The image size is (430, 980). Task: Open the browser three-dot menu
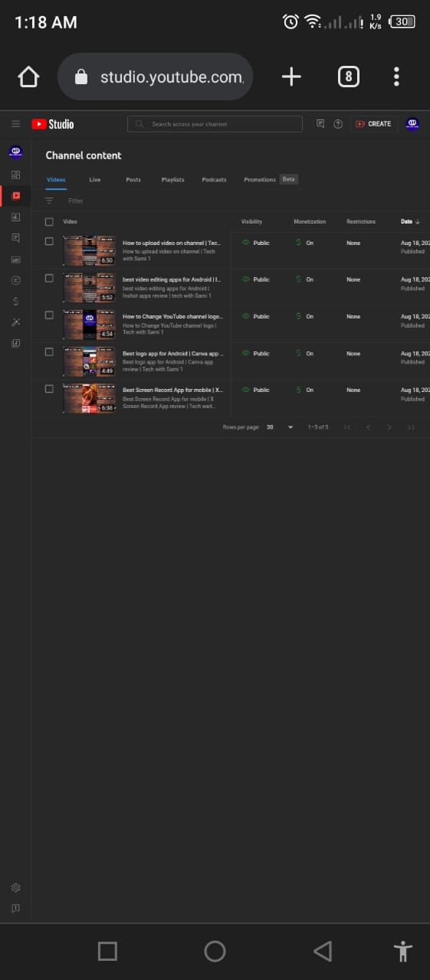click(x=396, y=77)
